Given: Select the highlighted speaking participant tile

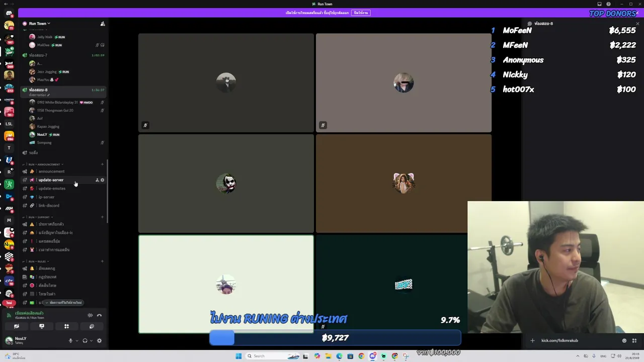Looking at the screenshot, I should (226, 284).
